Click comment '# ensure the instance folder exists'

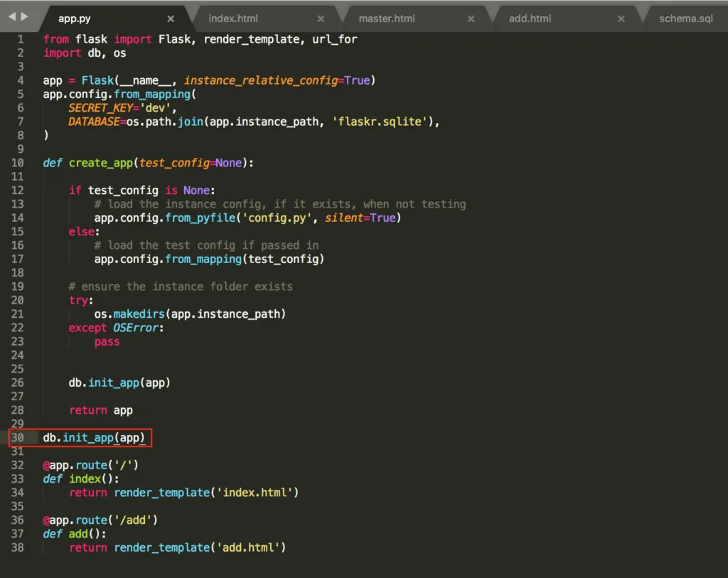181,287
